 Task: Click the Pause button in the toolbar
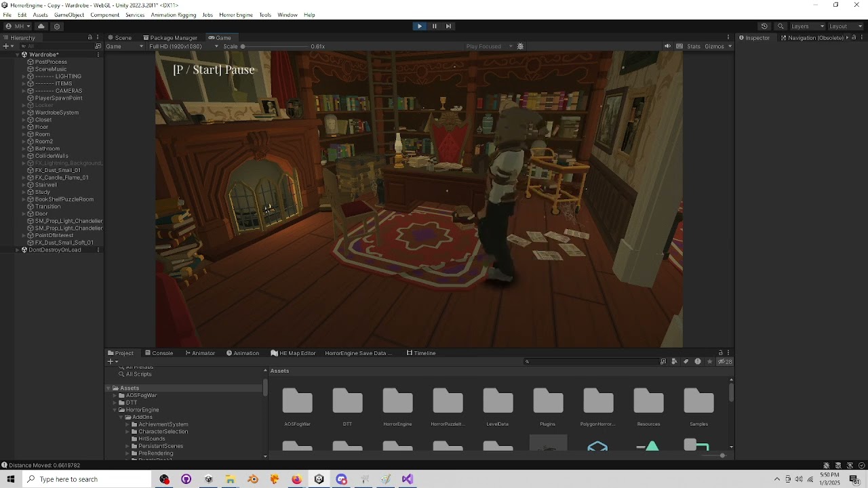(x=434, y=26)
